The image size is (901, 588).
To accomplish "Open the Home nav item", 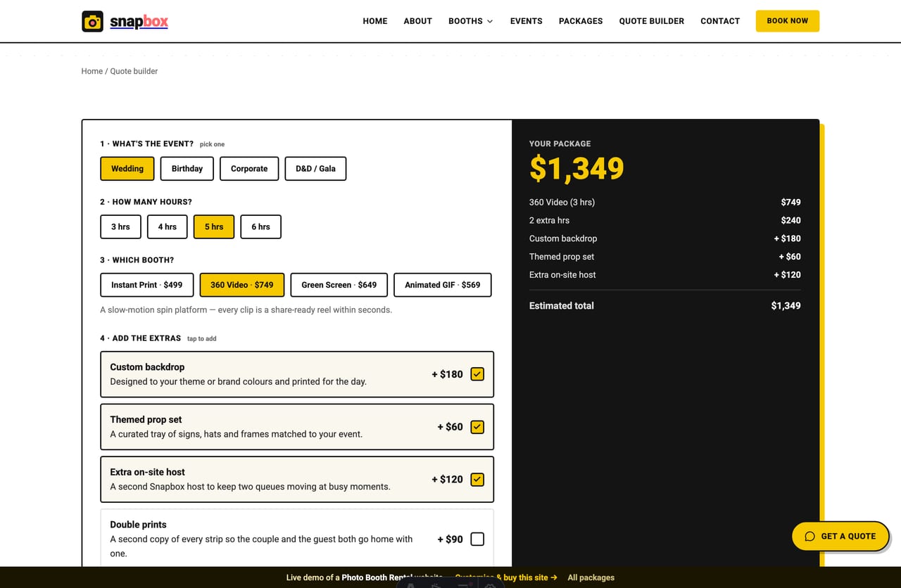I will (375, 21).
